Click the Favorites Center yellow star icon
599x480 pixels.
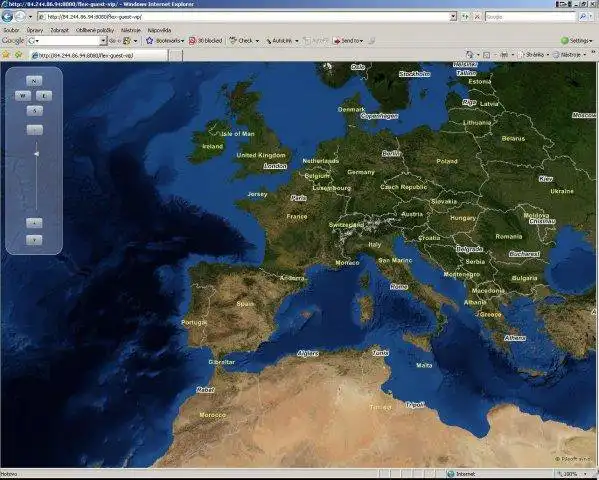click(6, 55)
